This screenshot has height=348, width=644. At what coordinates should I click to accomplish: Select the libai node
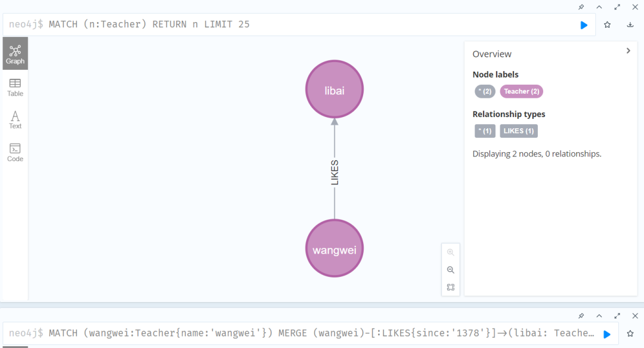334,90
